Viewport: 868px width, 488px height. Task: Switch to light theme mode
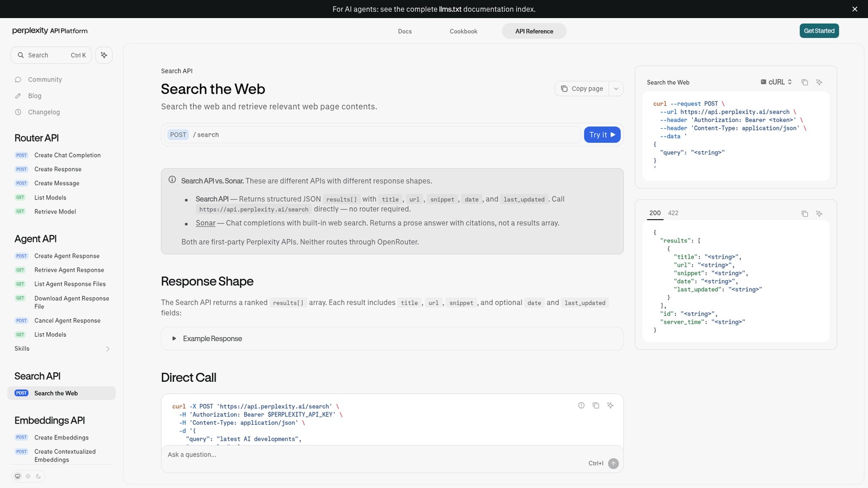(28, 476)
